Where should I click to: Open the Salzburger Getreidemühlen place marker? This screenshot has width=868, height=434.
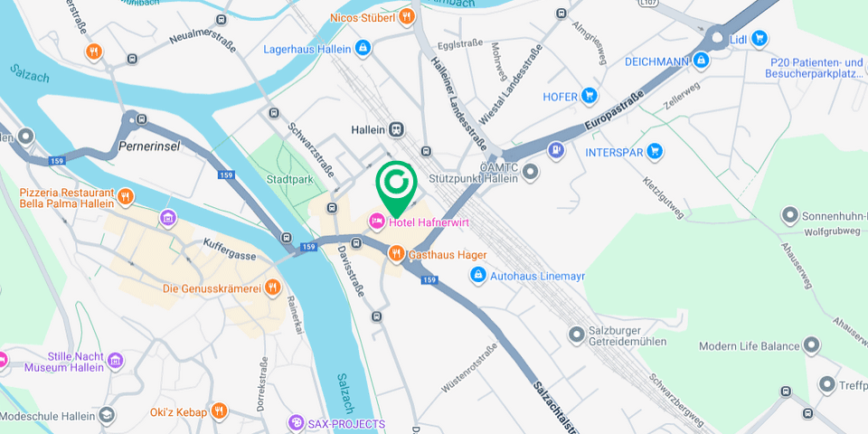pos(577,334)
